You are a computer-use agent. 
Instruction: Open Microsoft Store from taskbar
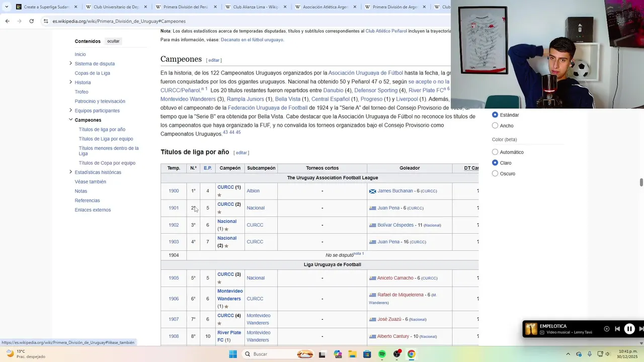(x=367, y=354)
